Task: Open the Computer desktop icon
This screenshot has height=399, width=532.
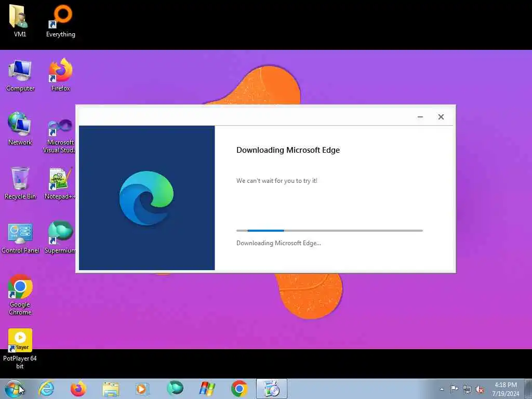Action: pyautogui.click(x=20, y=75)
